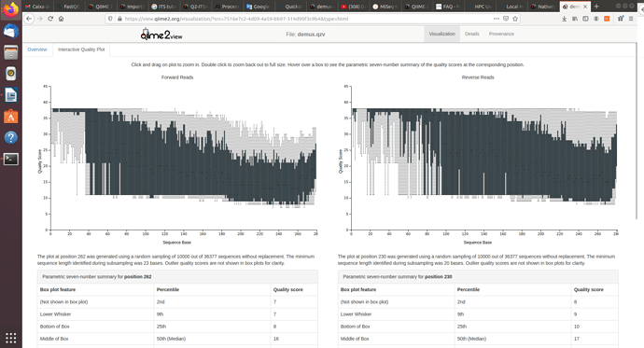Image resolution: width=644 pixels, height=348 pixels.
Task: Click the QIIME 2 view logo
Action: coord(161,35)
